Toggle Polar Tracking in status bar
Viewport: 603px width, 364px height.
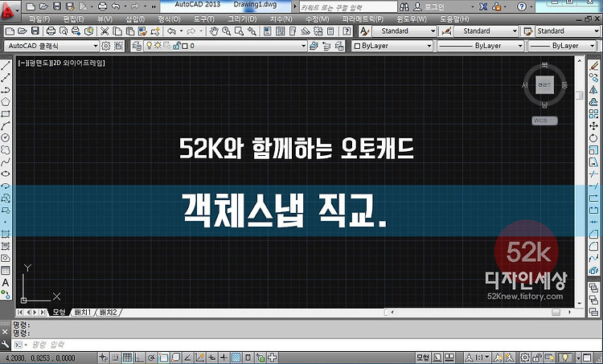[x=151, y=358]
